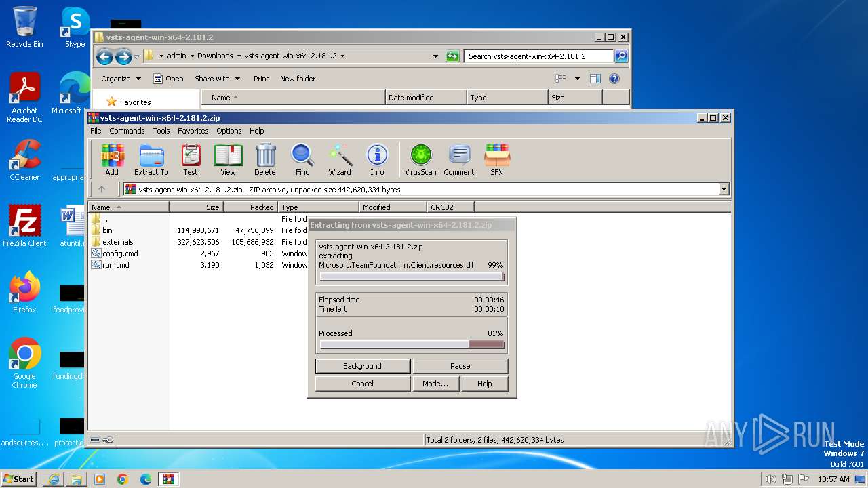Click the Explorer search magnifier button
This screenshot has height=488, width=868.
pos(620,56)
